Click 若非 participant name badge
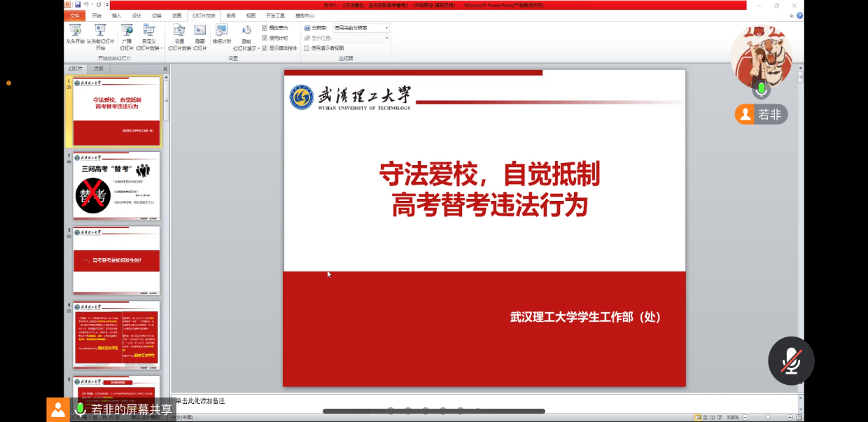This screenshot has height=422, width=868. click(761, 115)
